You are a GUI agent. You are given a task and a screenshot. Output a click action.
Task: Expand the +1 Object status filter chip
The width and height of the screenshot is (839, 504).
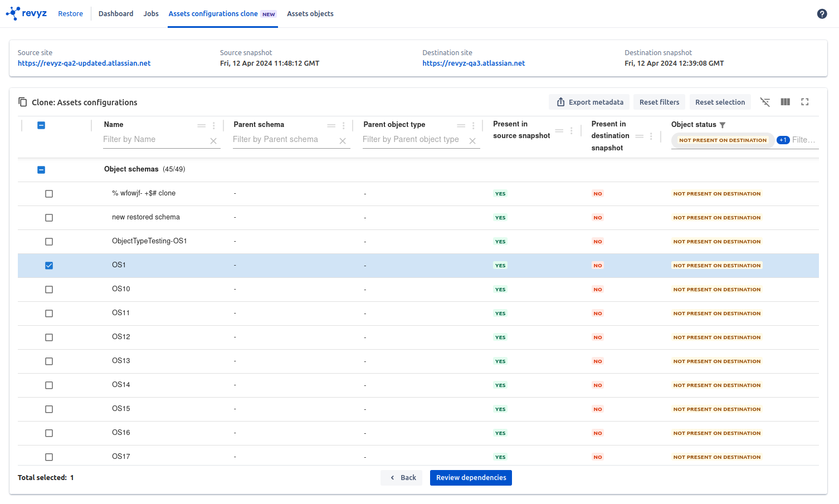783,140
